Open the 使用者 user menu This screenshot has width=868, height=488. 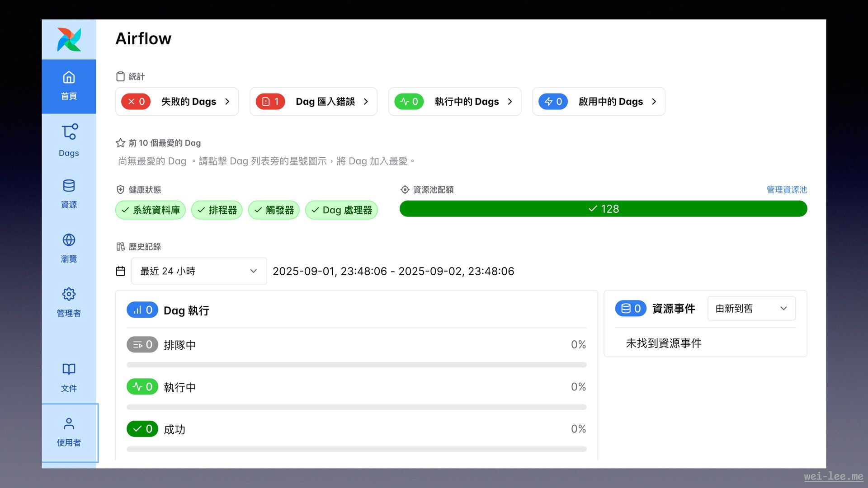click(69, 432)
